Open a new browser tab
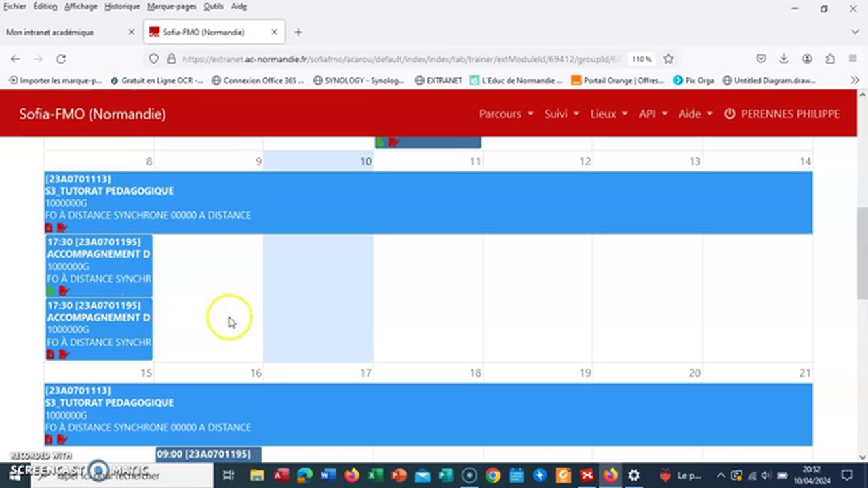Screen dimensions: 868x488 (x=298, y=32)
